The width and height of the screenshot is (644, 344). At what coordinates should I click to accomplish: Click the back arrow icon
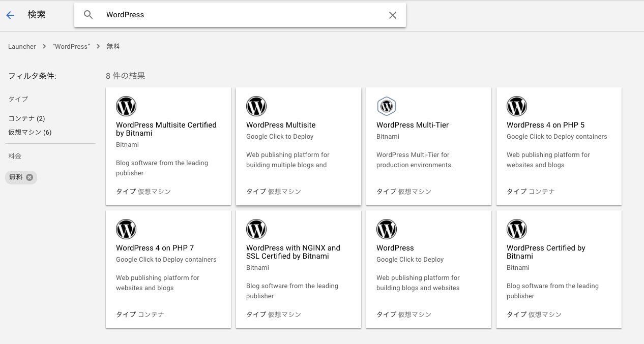click(x=10, y=15)
